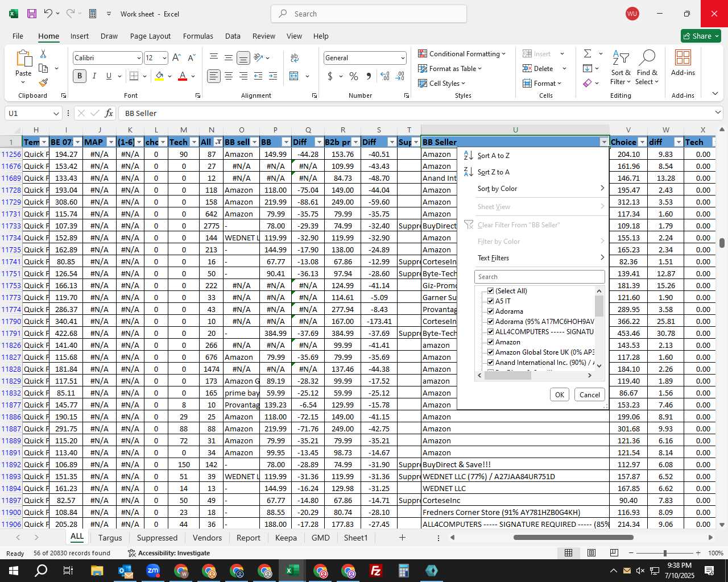728x582 pixels.
Task: Switch to Page Break Preview in status bar
Action: tap(614, 553)
